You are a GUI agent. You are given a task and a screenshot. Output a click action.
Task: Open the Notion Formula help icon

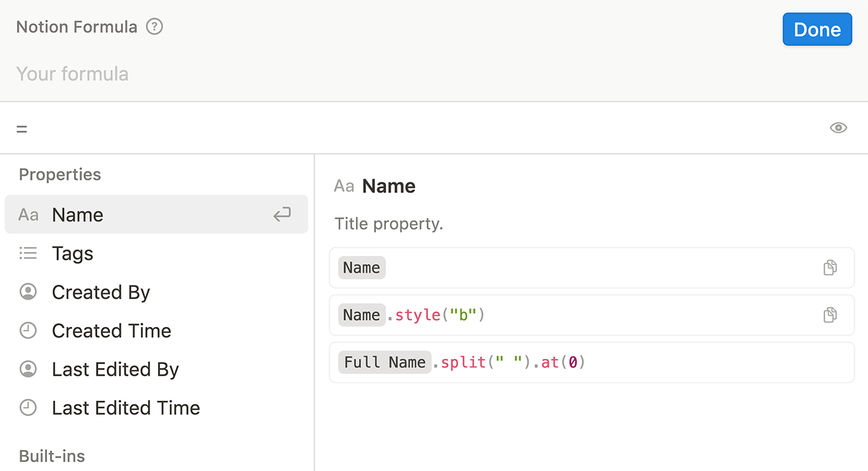click(x=154, y=27)
